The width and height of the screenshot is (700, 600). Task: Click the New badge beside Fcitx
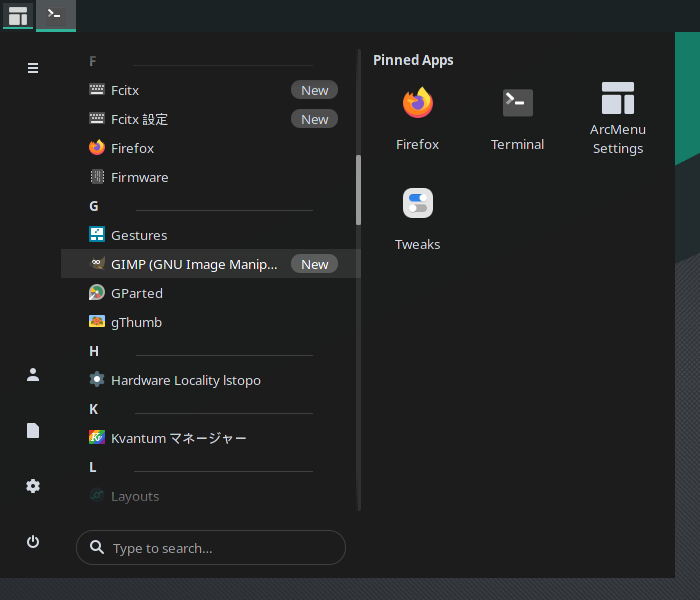point(314,90)
